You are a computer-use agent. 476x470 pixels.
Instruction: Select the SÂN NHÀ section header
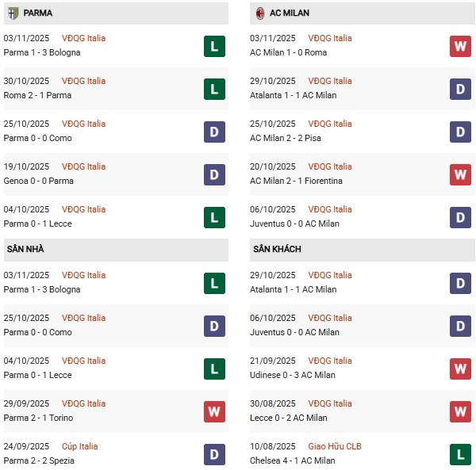point(25,249)
